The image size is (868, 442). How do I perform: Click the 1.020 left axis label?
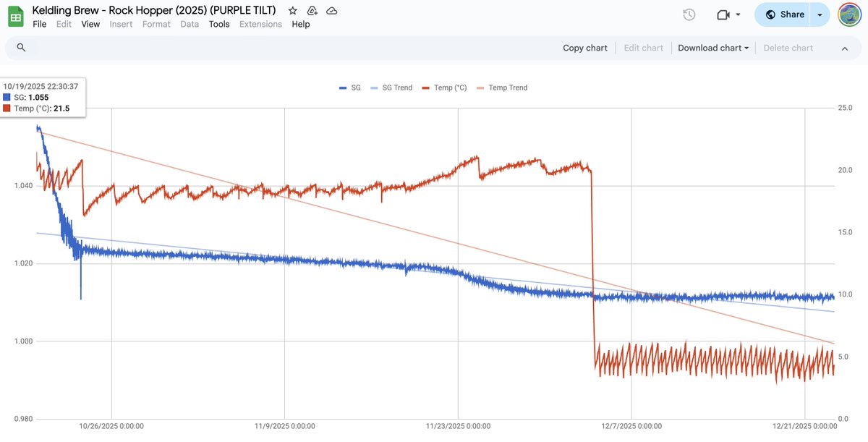tap(24, 263)
